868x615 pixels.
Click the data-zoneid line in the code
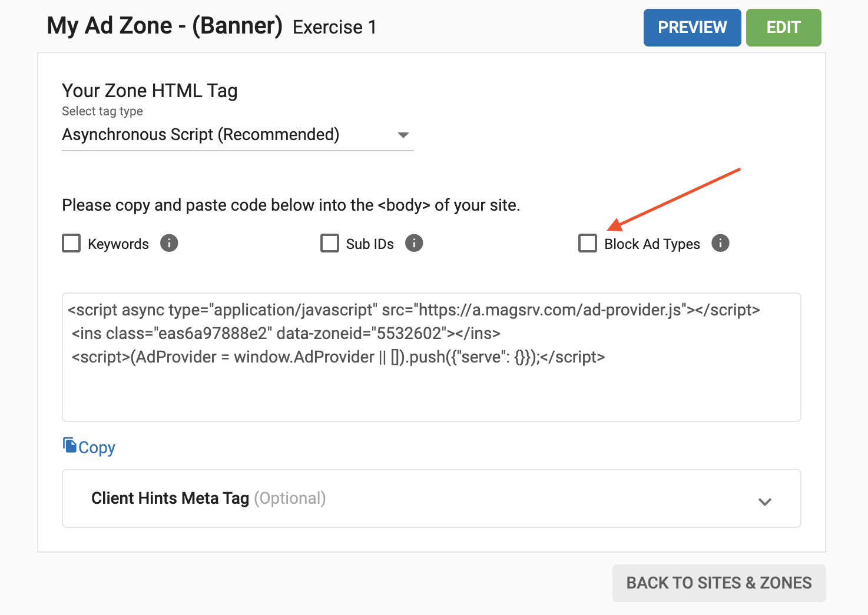(x=286, y=334)
